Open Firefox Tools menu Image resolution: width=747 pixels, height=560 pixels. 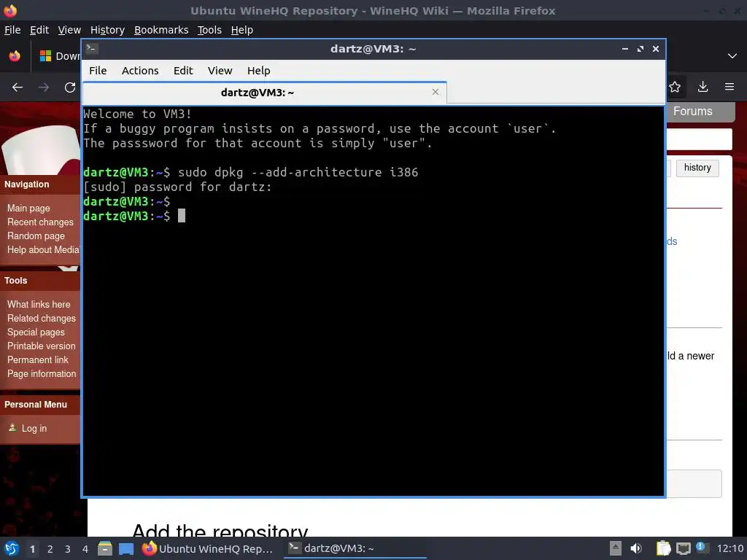tap(209, 30)
